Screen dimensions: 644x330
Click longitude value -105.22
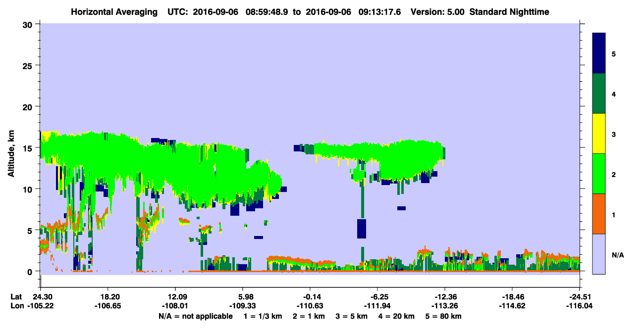41,306
